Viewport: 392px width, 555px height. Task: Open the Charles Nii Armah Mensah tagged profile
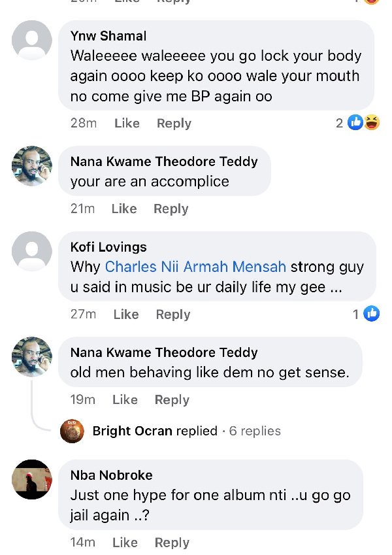point(195,267)
